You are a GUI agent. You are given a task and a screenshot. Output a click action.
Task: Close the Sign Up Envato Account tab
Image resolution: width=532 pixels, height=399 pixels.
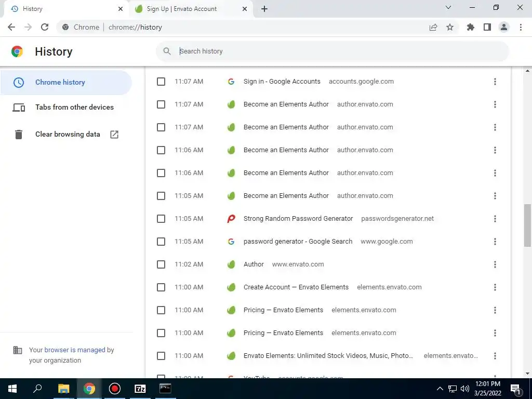(x=245, y=9)
